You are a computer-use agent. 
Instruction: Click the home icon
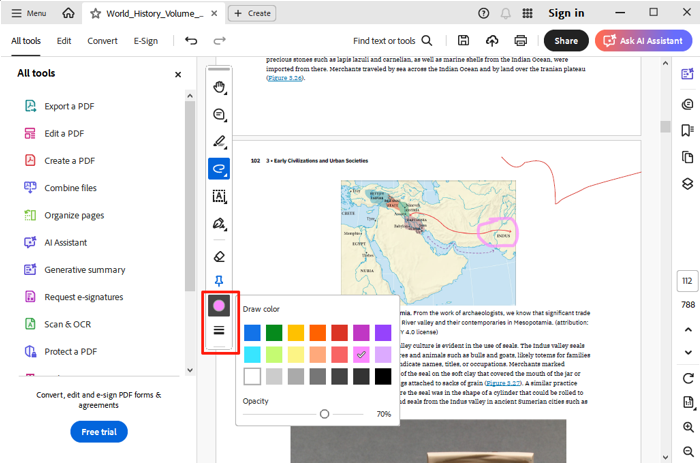pyautogui.click(x=68, y=13)
